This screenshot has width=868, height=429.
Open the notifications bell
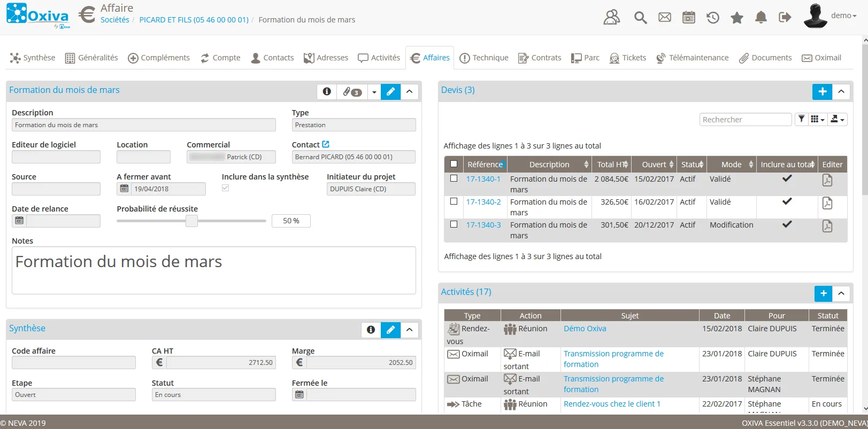(x=761, y=18)
